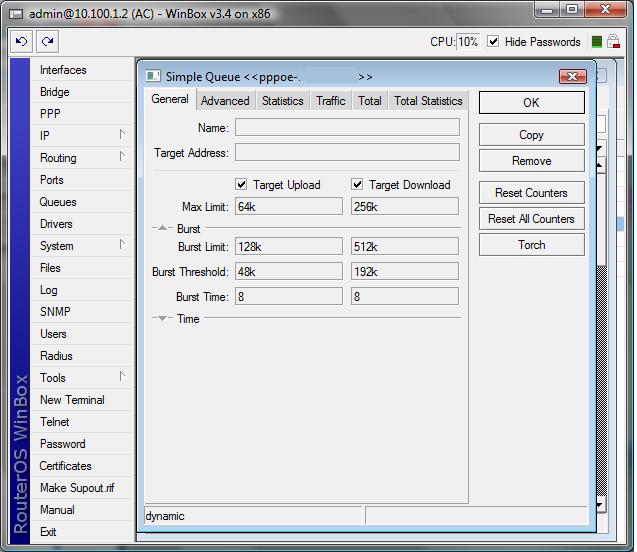Viewport: 637px width, 552px height.
Task: Open the Password menu item
Action: (x=82, y=444)
